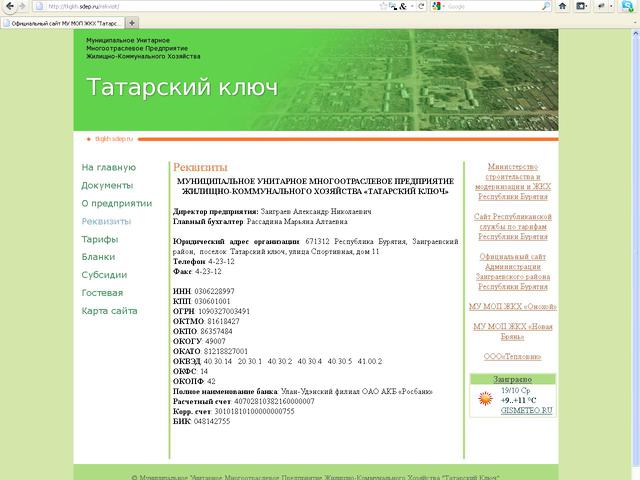The width and height of the screenshot is (640, 480).
Task: Click the 'Заиграево' weather widget title
Action: click(512, 379)
